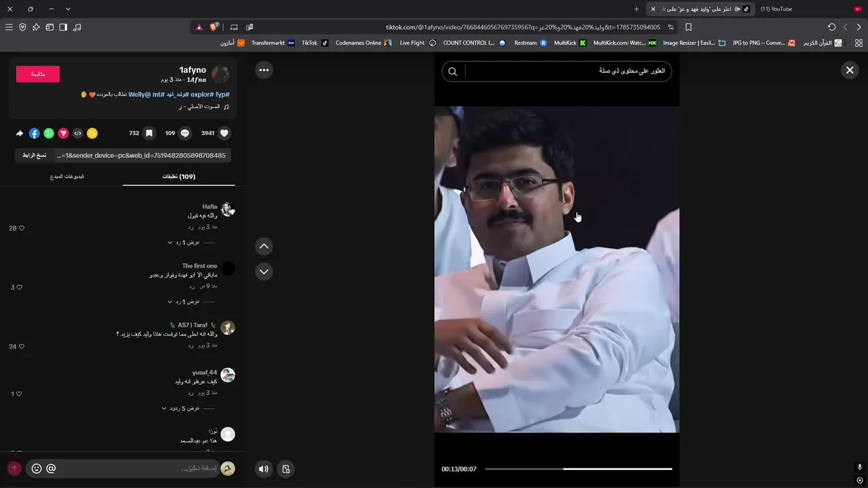Close the active TikTok browser tab

[653, 9]
